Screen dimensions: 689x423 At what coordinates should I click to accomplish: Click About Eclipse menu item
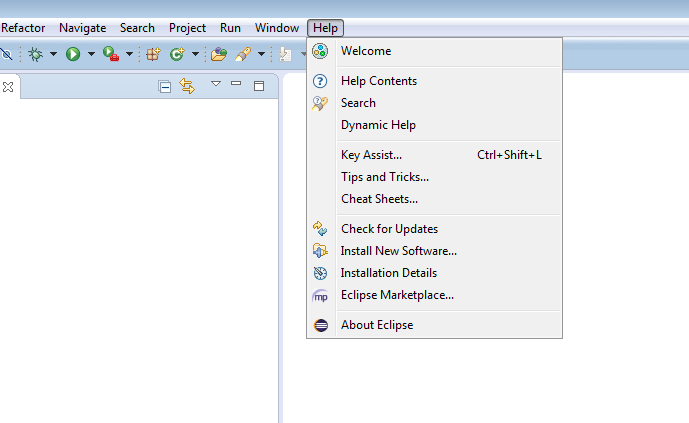pyautogui.click(x=376, y=325)
